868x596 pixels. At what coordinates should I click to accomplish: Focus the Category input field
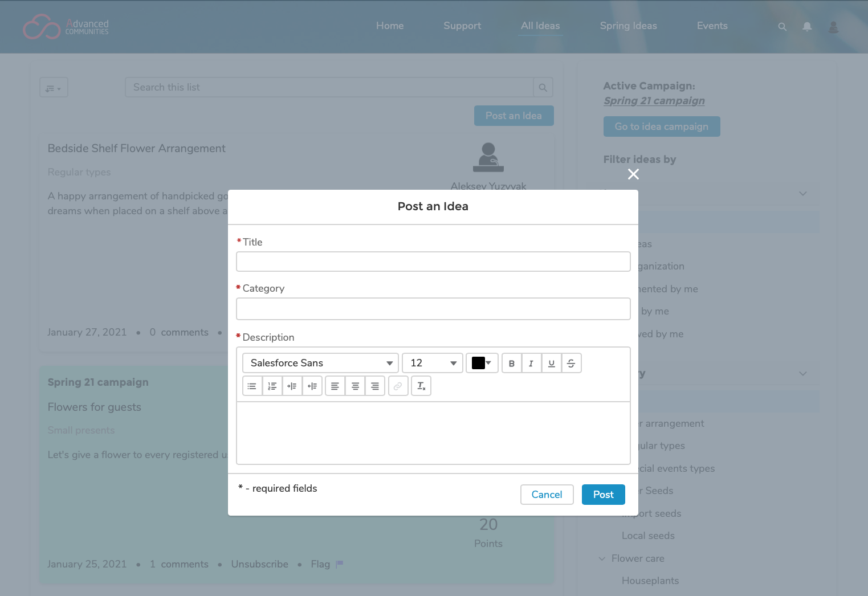coord(433,309)
